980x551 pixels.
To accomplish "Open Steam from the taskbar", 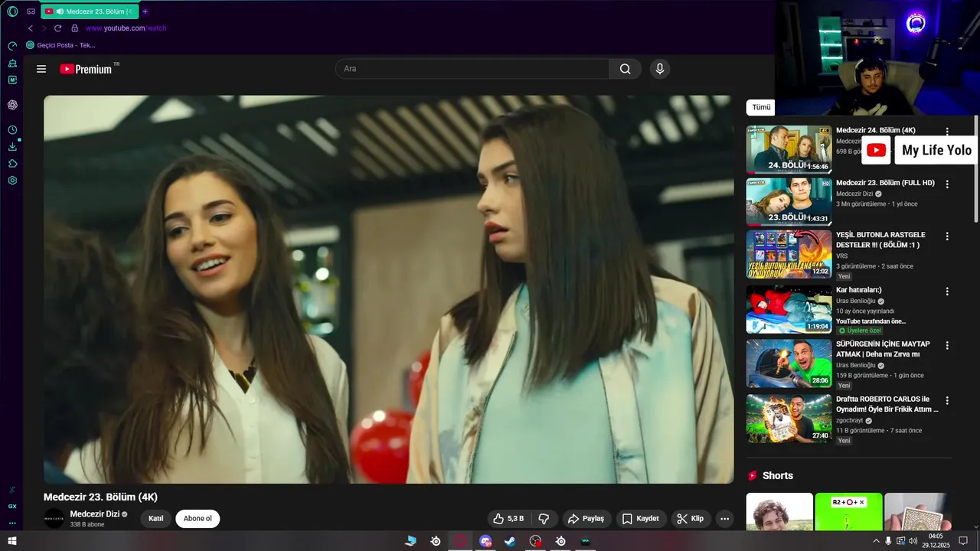I will (x=510, y=541).
